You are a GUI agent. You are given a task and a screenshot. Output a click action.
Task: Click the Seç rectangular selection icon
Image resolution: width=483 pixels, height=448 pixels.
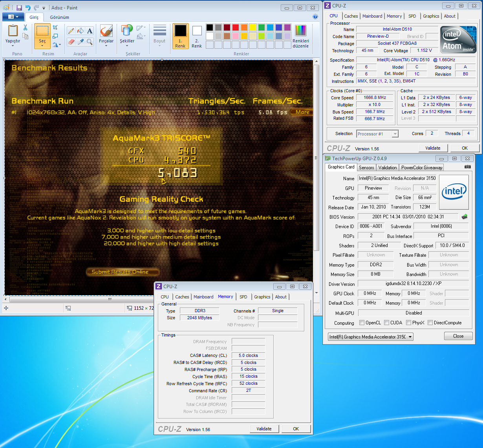point(42,31)
